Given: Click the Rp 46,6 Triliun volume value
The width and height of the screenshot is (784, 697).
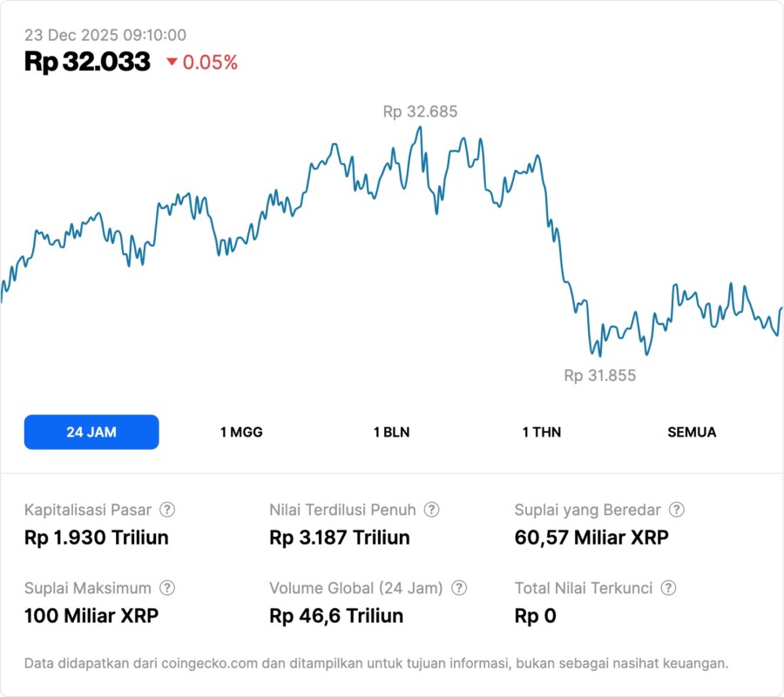Looking at the screenshot, I should 336,616.
